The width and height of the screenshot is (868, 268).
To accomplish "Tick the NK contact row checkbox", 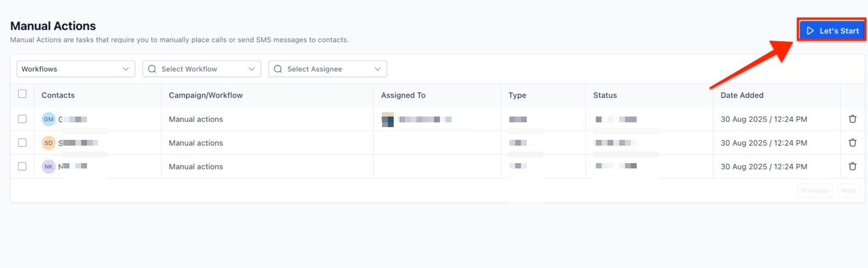I will [22, 166].
